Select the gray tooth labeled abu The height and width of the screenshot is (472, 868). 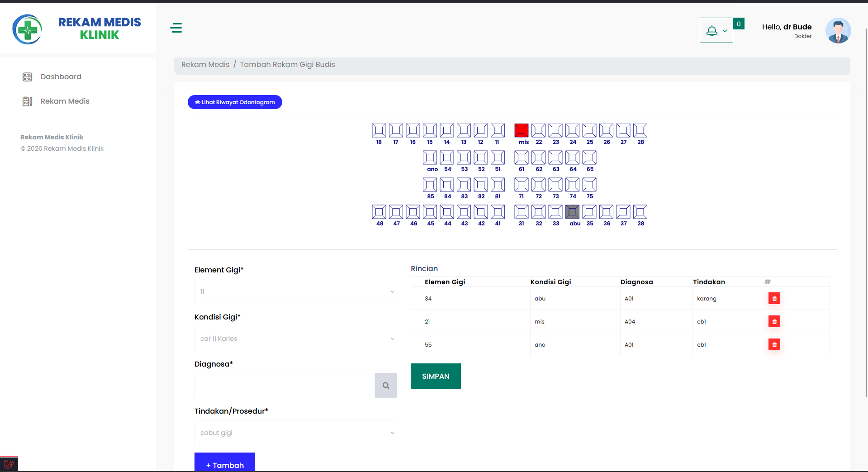(572, 212)
